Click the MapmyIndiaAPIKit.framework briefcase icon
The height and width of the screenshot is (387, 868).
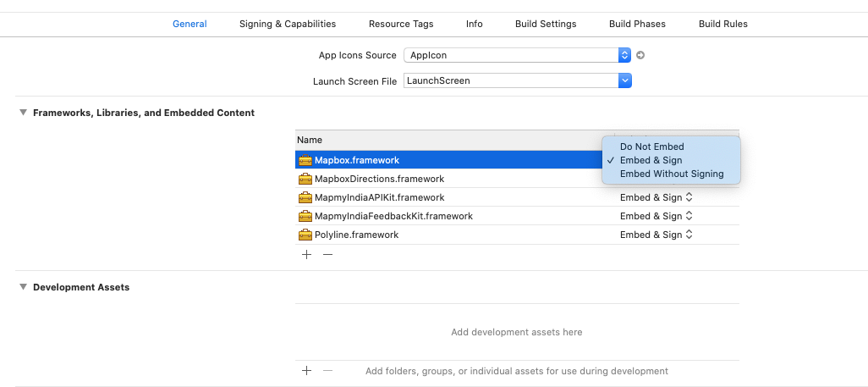(x=305, y=197)
